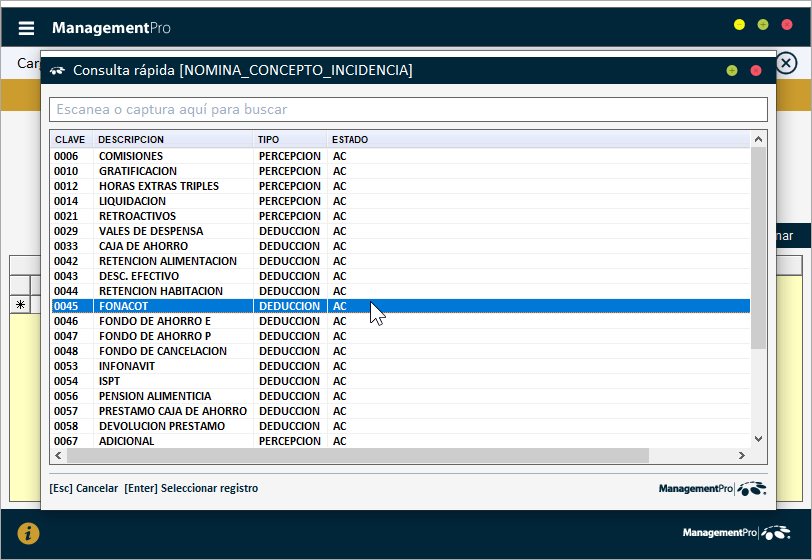Sort by DESCRIPCION column header
This screenshot has height=560, width=812.
tap(172, 139)
